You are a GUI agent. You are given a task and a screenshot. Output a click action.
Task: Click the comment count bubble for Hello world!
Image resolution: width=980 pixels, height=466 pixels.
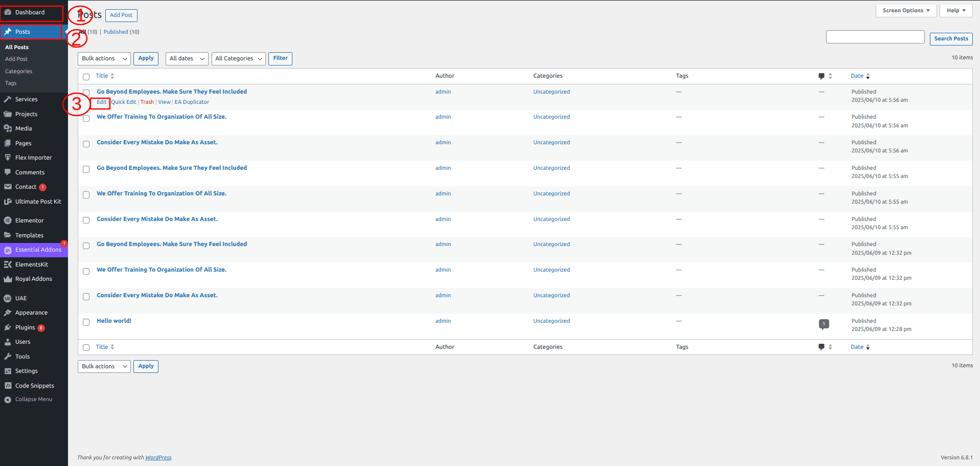824,324
